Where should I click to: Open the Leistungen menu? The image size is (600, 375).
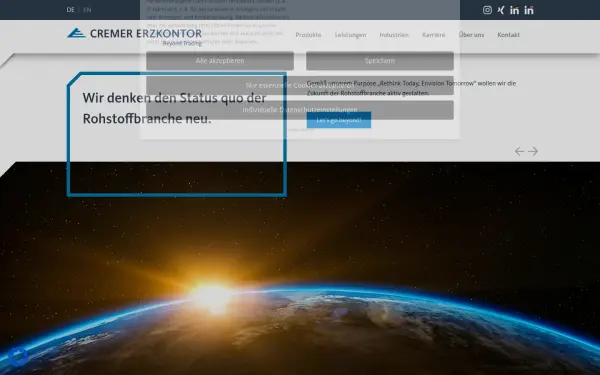351,35
